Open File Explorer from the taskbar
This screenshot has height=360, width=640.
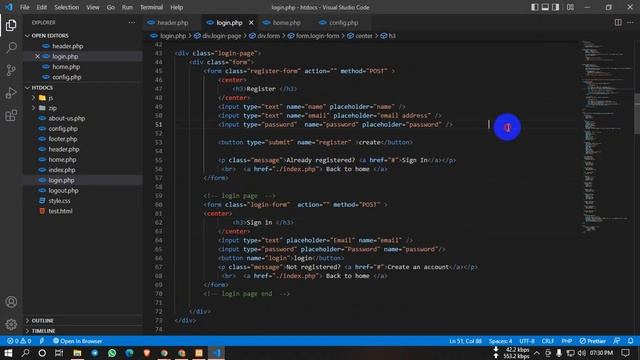(77, 353)
